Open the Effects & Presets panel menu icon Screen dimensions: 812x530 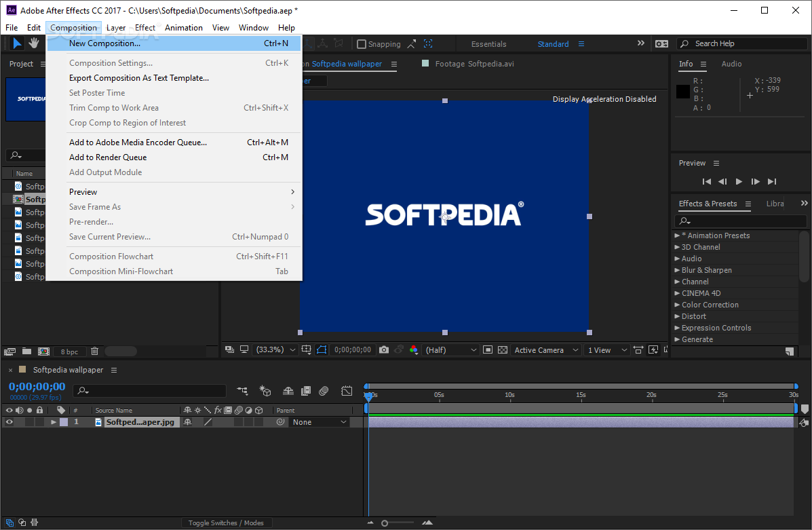(748, 204)
